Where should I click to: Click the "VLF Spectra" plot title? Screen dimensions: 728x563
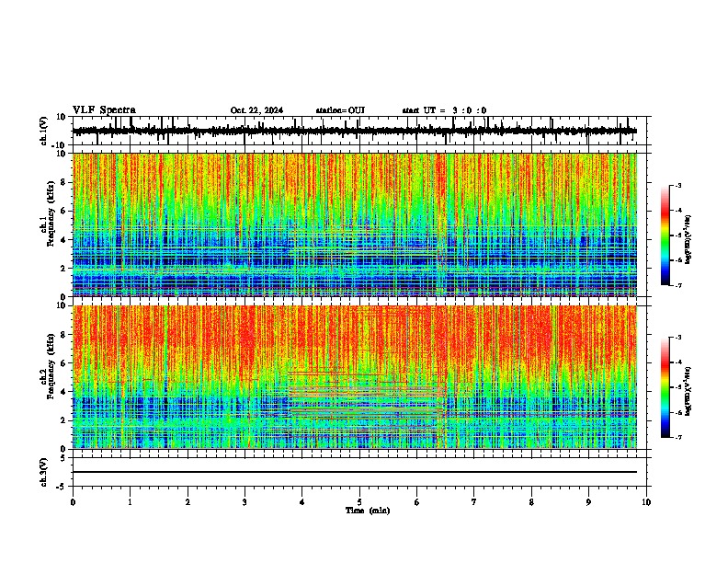pos(104,110)
